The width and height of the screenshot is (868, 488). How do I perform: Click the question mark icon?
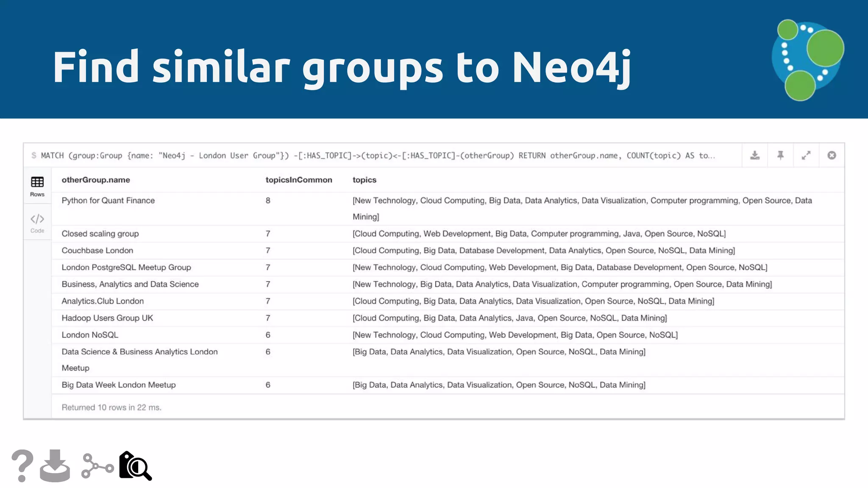tap(22, 466)
